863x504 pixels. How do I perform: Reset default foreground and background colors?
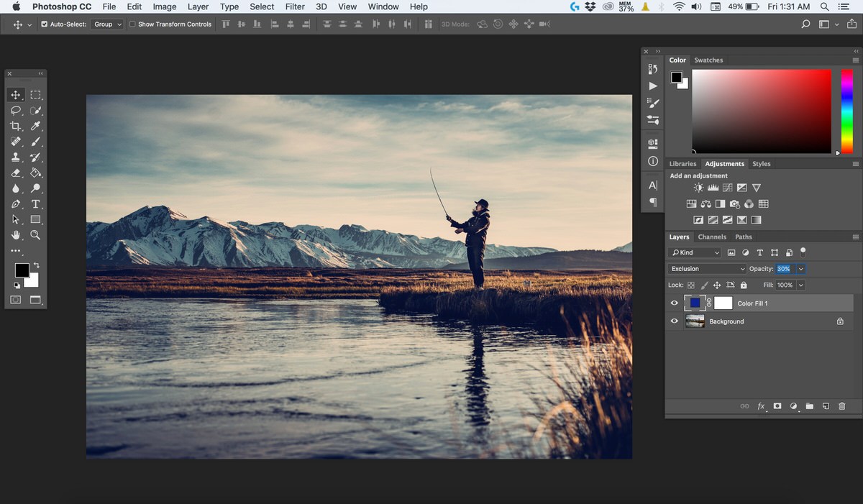17,285
